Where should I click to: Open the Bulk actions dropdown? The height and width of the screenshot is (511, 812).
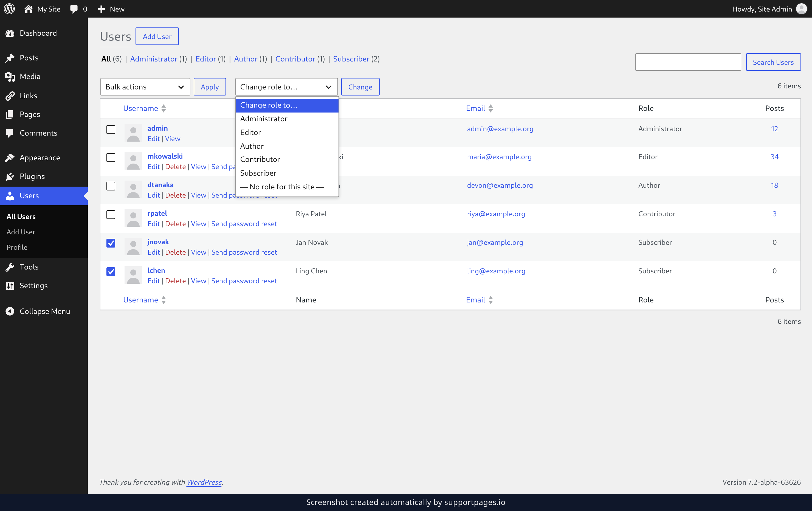tap(145, 87)
